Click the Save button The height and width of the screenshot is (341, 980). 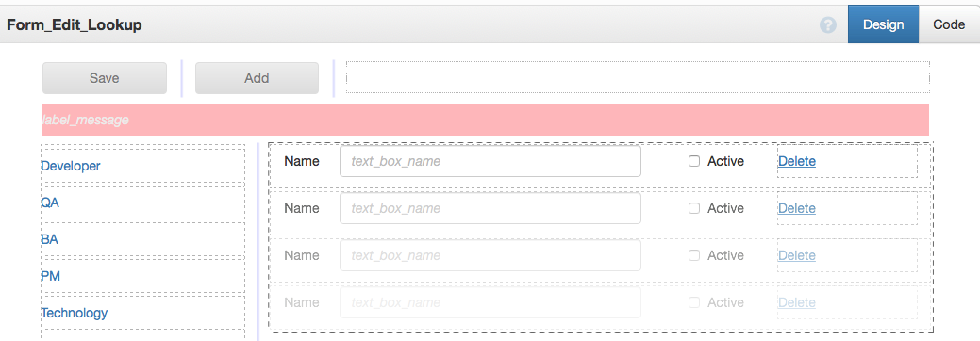(x=105, y=78)
